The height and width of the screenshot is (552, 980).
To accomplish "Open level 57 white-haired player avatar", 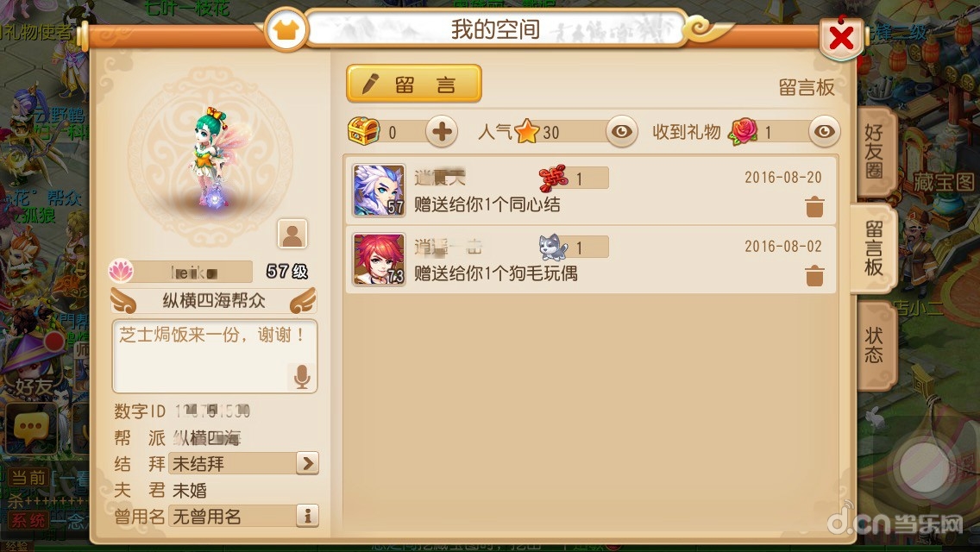I will point(379,190).
